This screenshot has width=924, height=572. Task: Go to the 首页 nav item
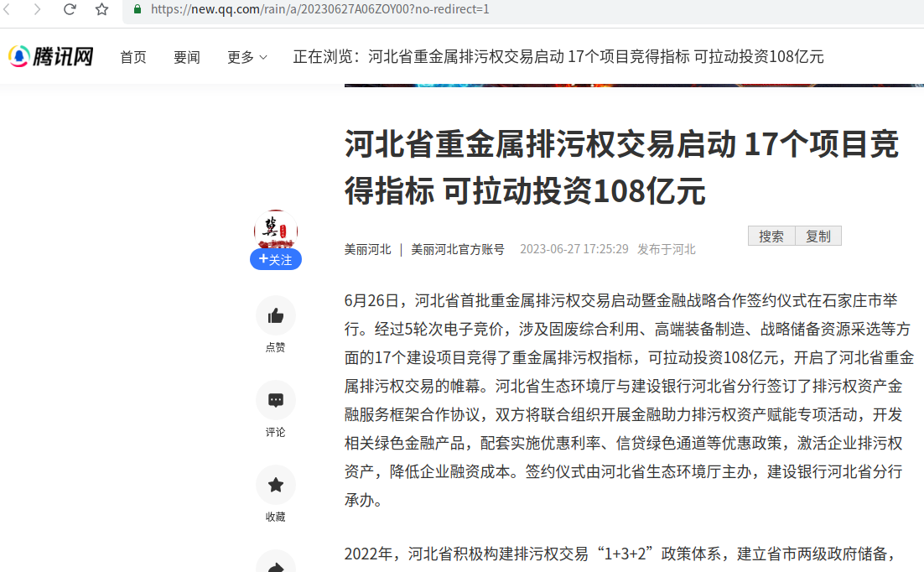pos(133,57)
